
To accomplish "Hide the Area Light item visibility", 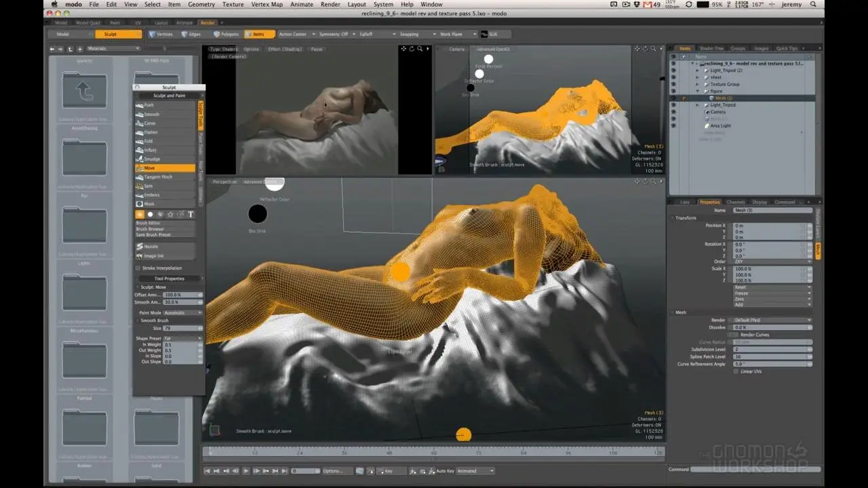I will pyautogui.click(x=673, y=126).
